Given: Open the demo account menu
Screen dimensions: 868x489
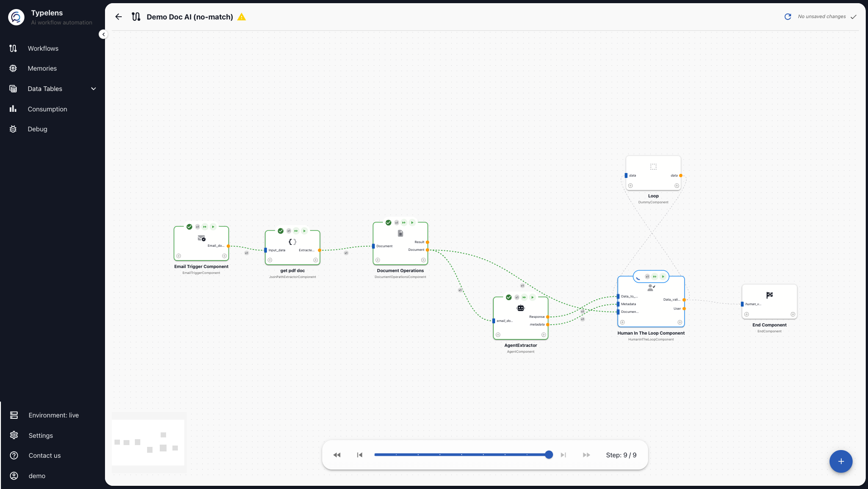Looking at the screenshot, I should [36, 476].
